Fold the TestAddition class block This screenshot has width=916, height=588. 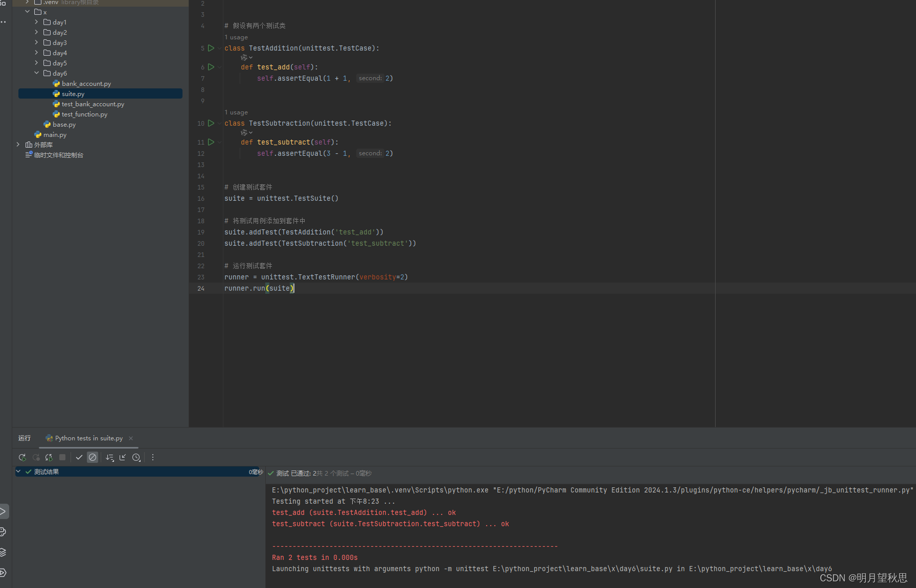220,48
